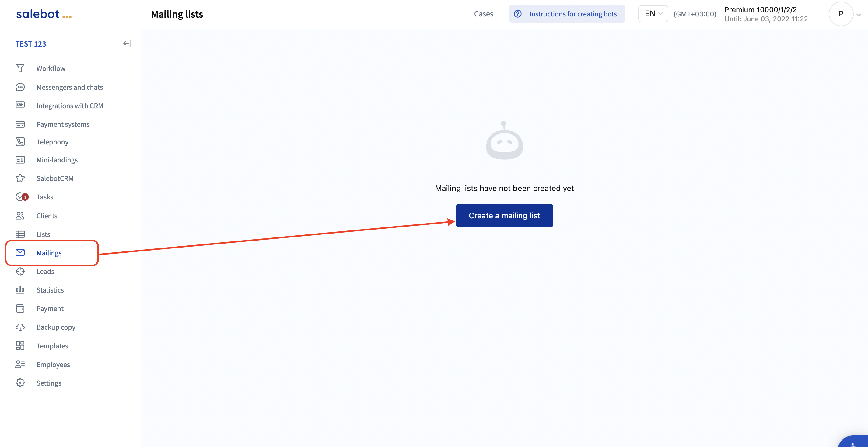Go to Mini-landings section
Viewport: 868px width, 447px height.
point(57,160)
